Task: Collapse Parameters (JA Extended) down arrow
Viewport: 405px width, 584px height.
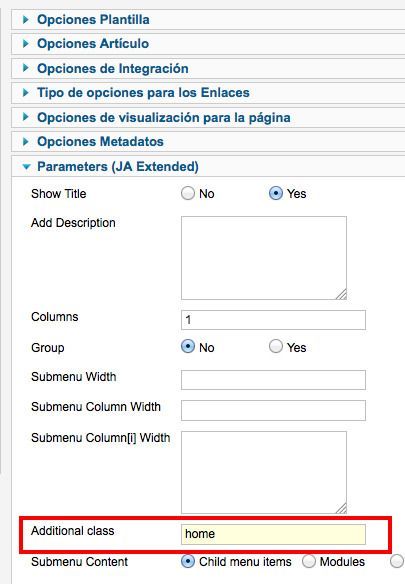Action: 26,167
